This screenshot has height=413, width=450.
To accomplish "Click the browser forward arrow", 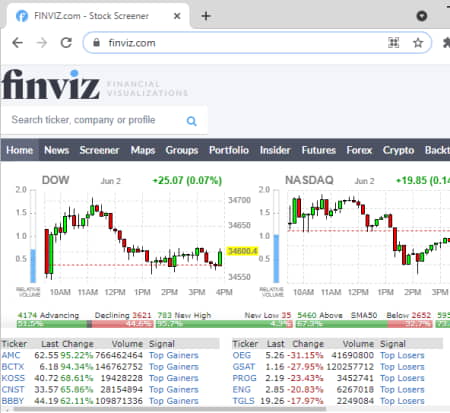I will (42, 43).
